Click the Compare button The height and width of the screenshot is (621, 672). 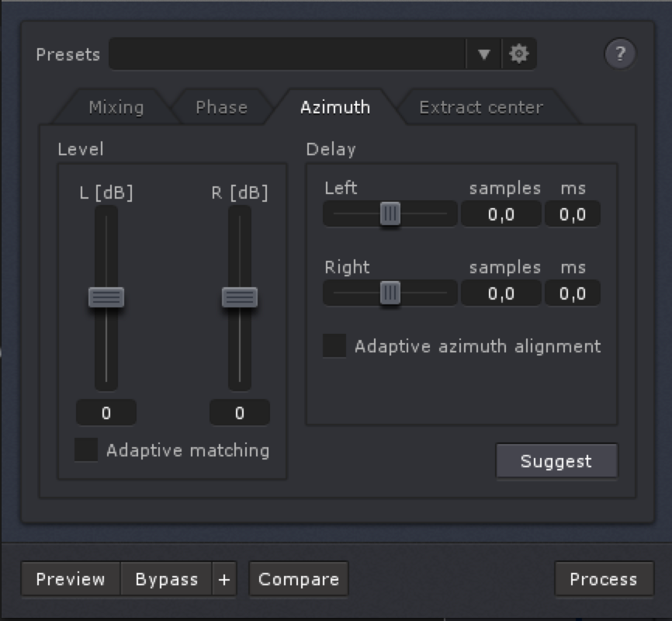298,578
